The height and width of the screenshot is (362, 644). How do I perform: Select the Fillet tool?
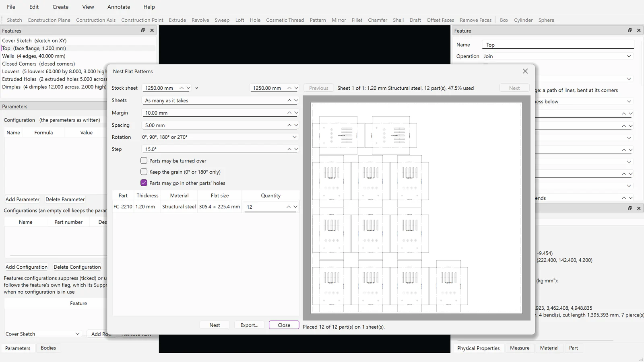(357, 20)
